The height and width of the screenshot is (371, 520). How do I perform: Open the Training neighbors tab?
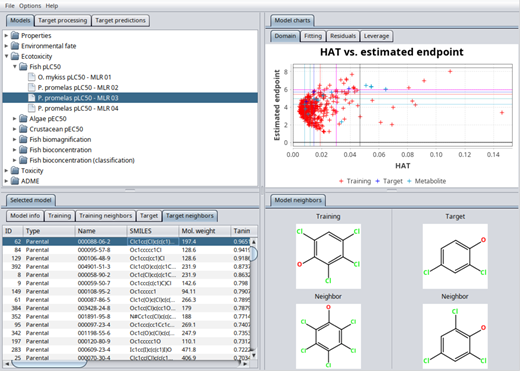[x=106, y=216]
